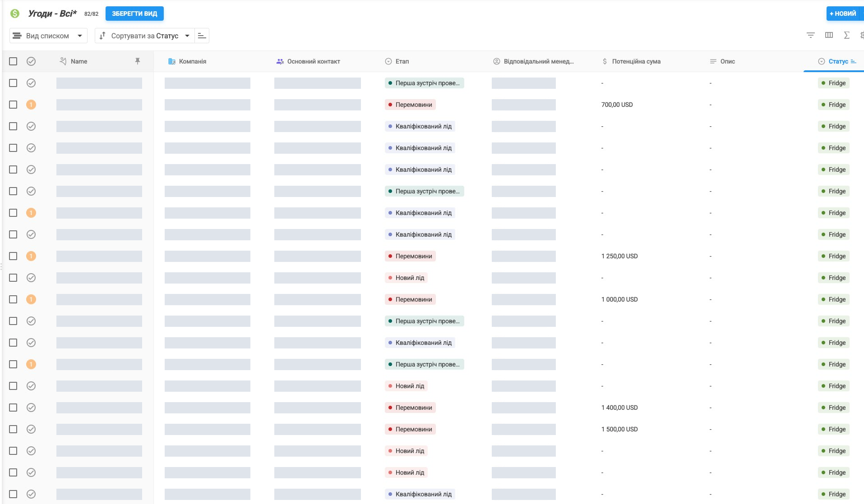Click the task check circle in the 1 400,00 USD row
The width and height of the screenshot is (864, 504).
coord(31,408)
